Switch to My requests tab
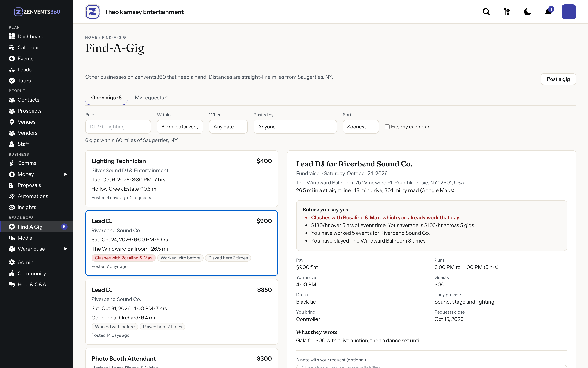This screenshot has height=368, width=588. (152, 98)
